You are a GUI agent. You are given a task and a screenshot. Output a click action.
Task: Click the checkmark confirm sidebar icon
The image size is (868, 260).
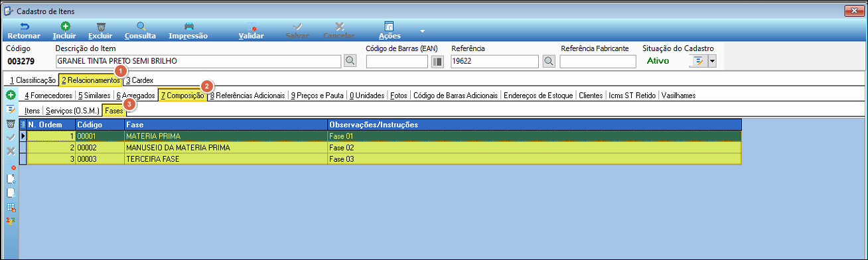coord(11,137)
